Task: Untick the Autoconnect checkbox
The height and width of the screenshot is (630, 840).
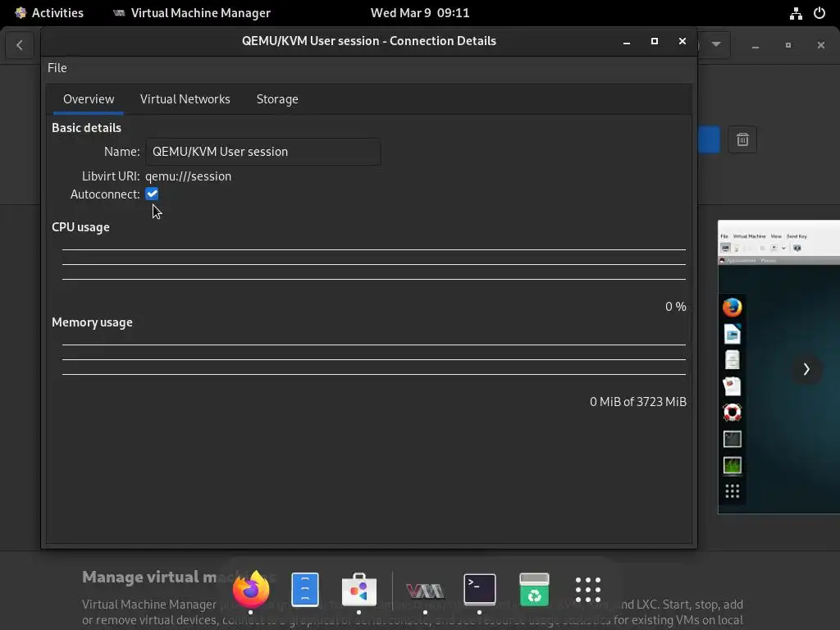Action: pyautogui.click(x=152, y=194)
